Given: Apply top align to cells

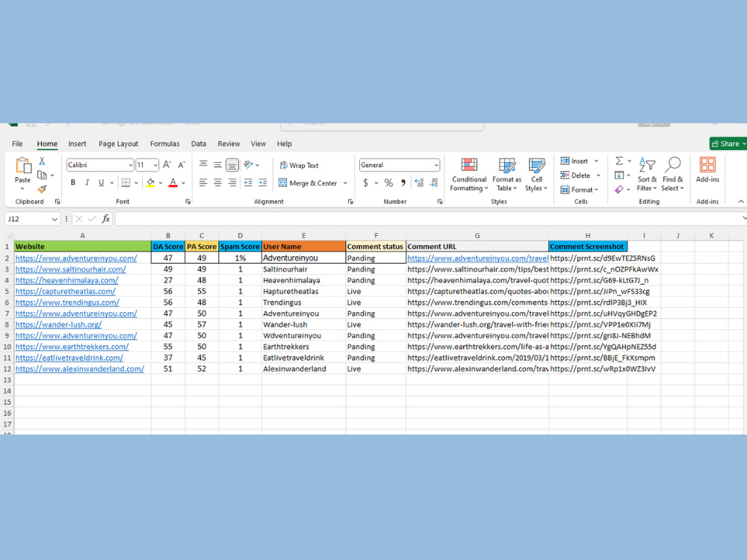Looking at the screenshot, I should 203,165.
